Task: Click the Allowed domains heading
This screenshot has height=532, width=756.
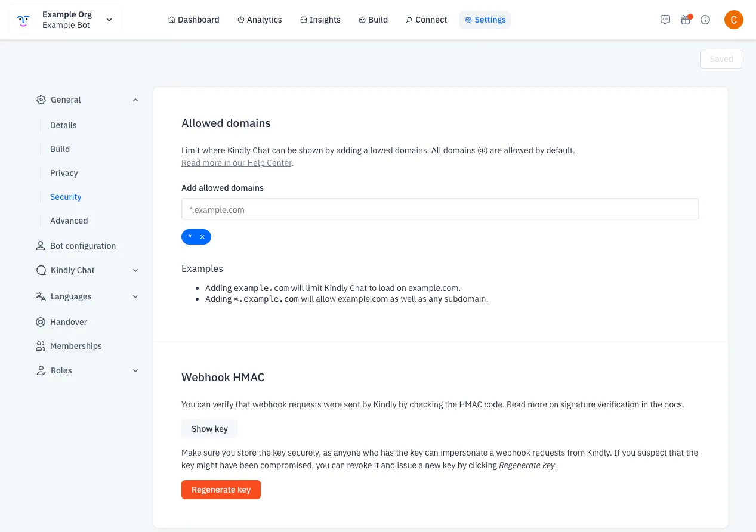Action: 226,123
